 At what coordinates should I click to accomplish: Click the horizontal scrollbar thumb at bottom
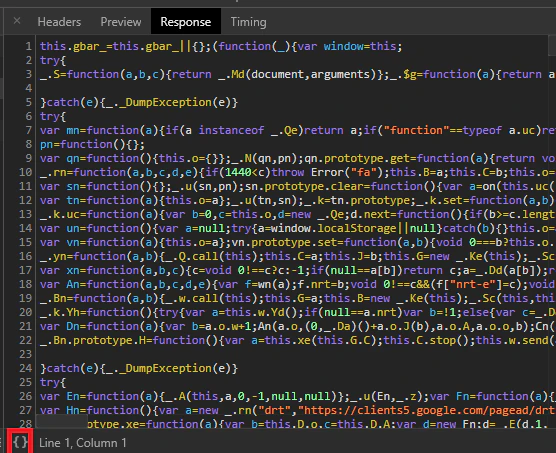pyautogui.click(x=61, y=421)
